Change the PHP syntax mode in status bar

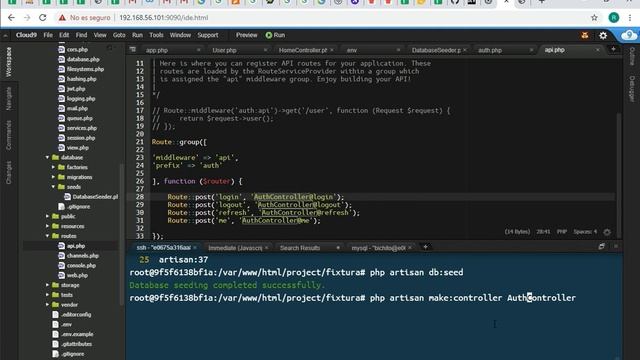click(562, 232)
